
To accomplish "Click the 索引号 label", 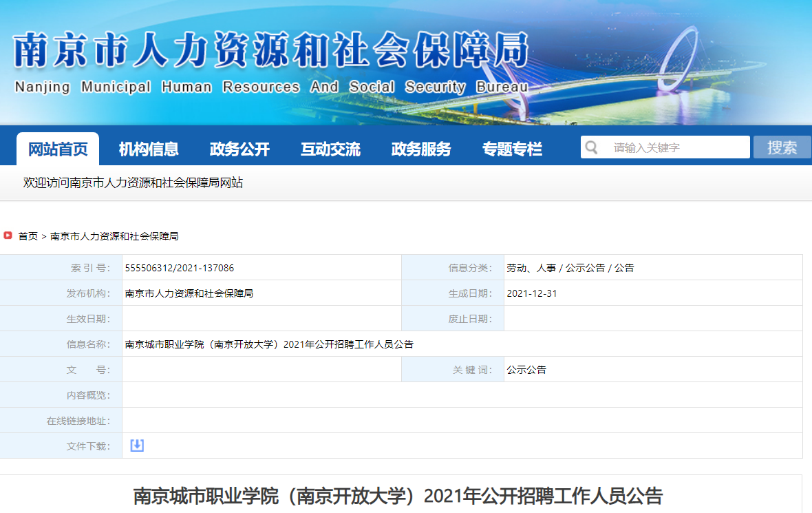I will coord(90,268).
